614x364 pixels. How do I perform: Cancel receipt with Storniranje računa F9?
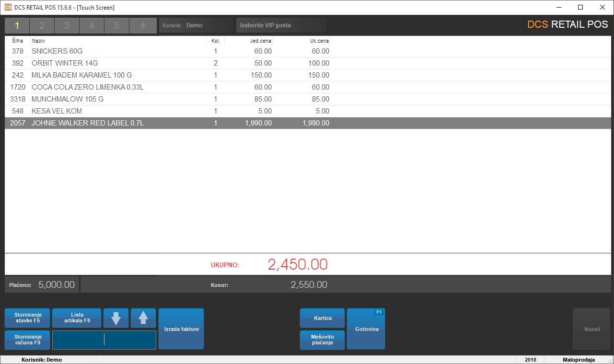click(x=27, y=340)
